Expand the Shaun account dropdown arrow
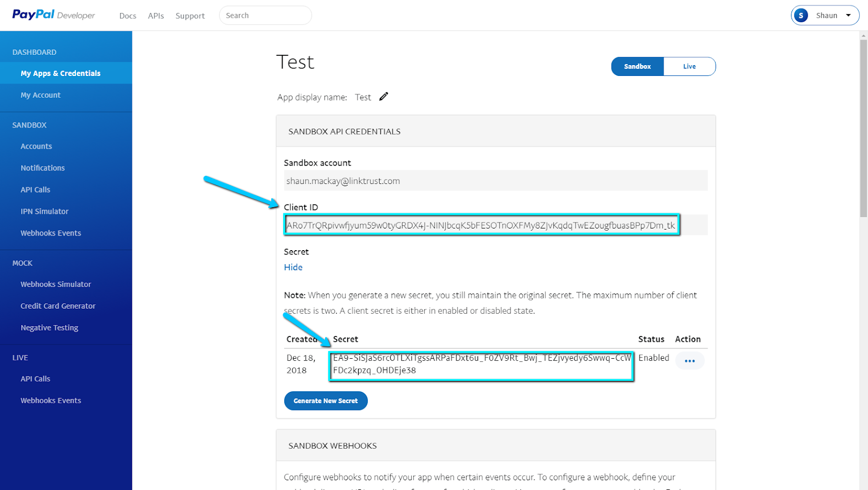The height and width of the screenshot is (490, 868). pos(848,15)
